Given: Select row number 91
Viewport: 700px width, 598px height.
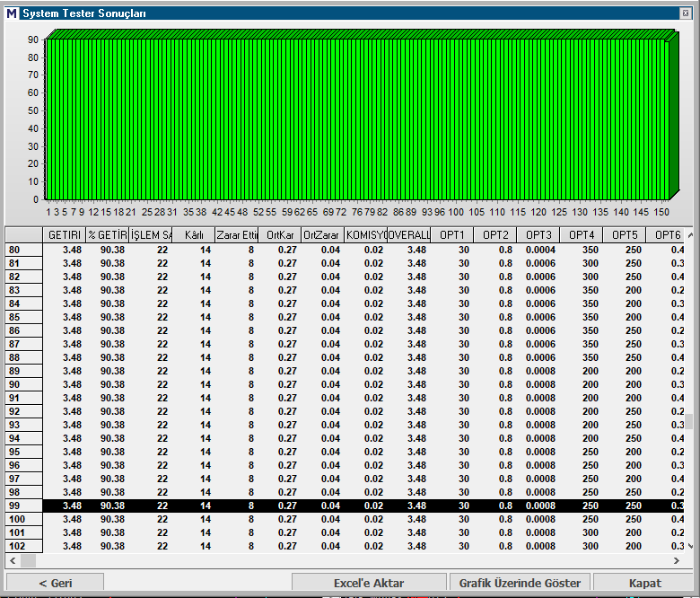Looking at the screenshot, I should click(23, 398).
